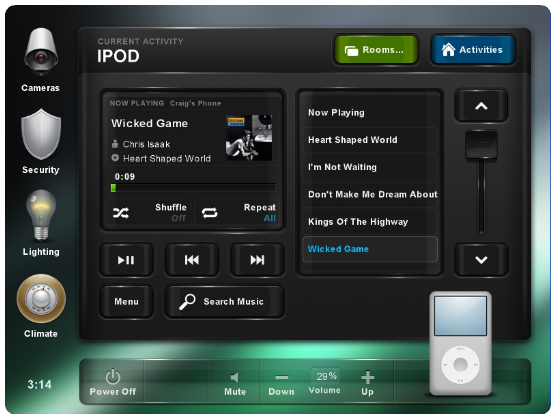556x419 pixels.
Task: Click the Rooms... green button
Action: (x=376, y=50)
